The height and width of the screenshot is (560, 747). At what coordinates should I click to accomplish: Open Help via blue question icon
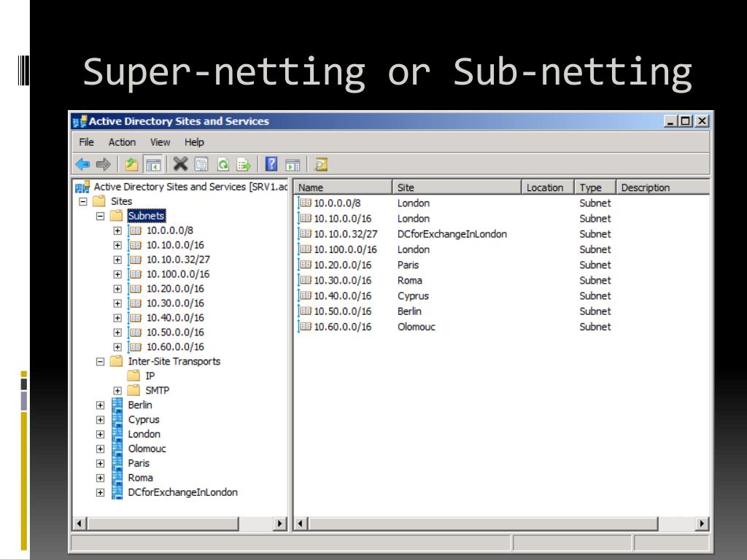[x=271, y=164]
